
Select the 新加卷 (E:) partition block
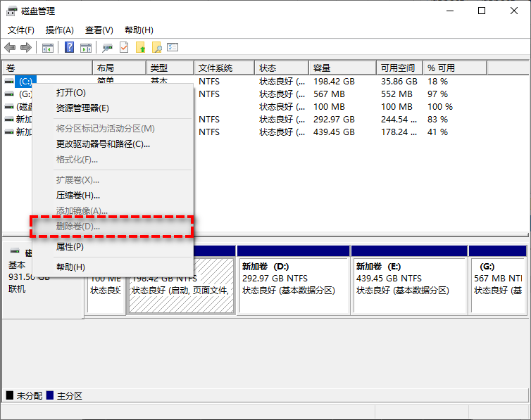pos(408,285)
